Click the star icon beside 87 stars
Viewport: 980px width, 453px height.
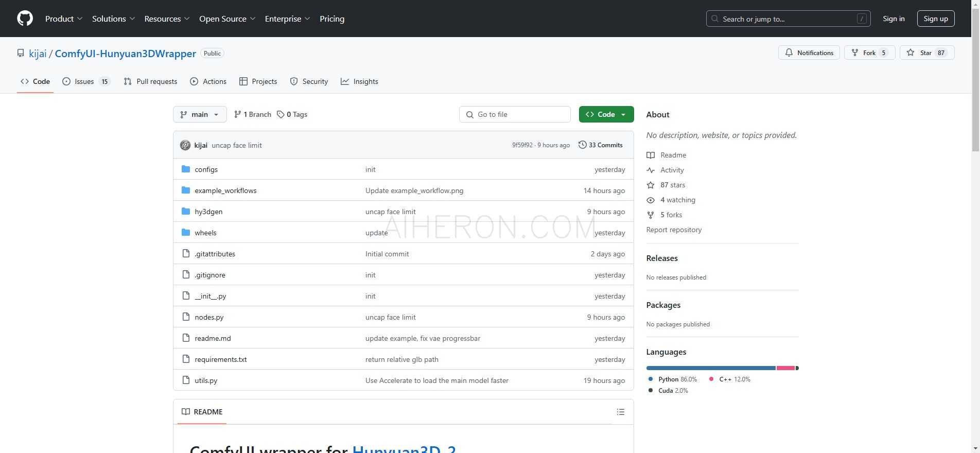pos(651,185)
